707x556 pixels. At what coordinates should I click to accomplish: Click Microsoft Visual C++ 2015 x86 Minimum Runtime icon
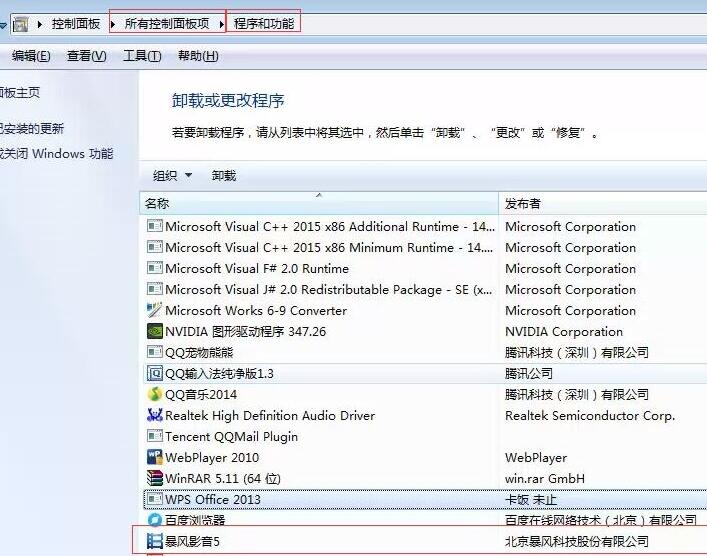(155, 247)
